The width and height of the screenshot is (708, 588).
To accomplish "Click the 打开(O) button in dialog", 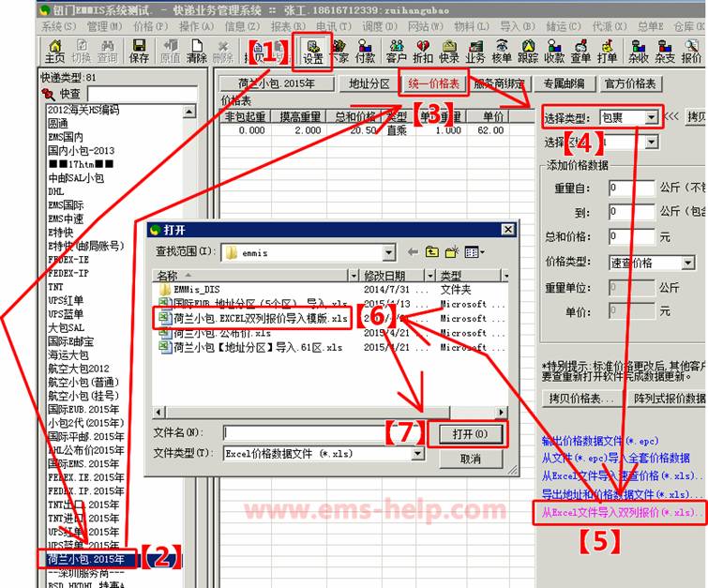I will point(470,434).
